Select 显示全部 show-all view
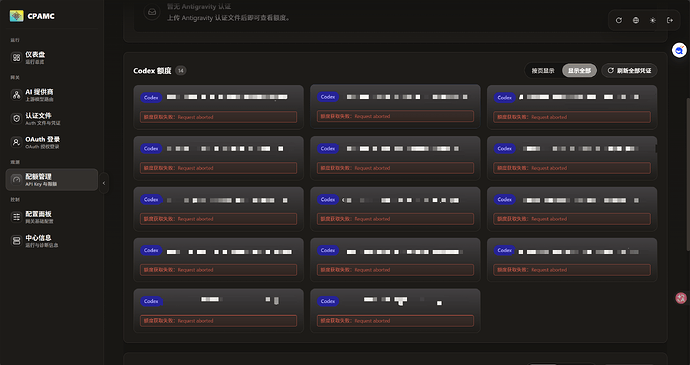690x365 pixels. [579, 70]
